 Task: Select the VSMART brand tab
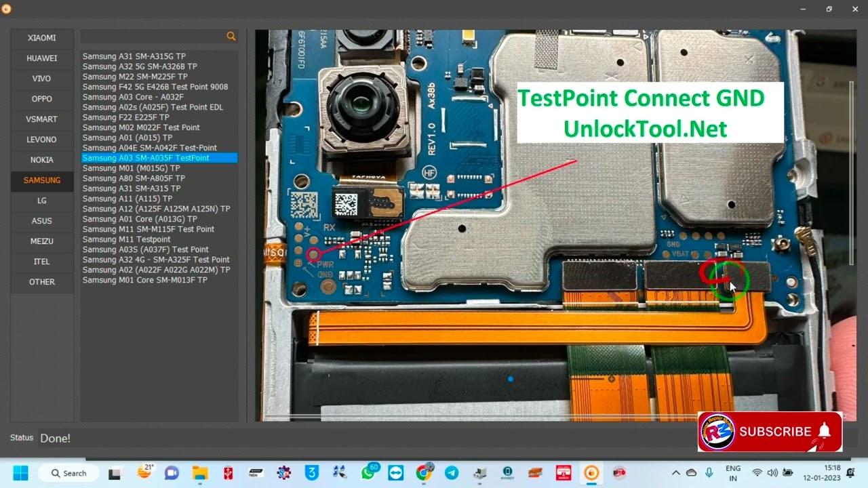42,119
